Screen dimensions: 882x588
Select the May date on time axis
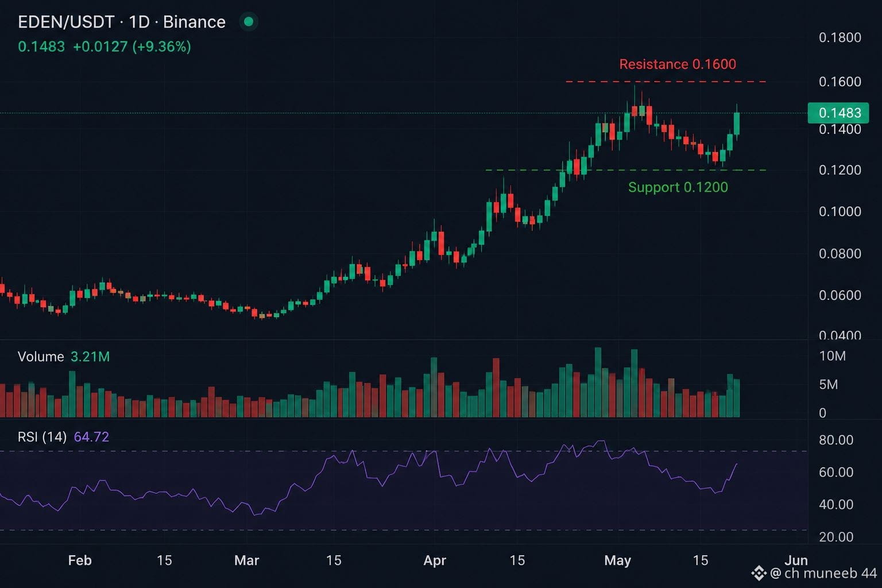point(618,560)
